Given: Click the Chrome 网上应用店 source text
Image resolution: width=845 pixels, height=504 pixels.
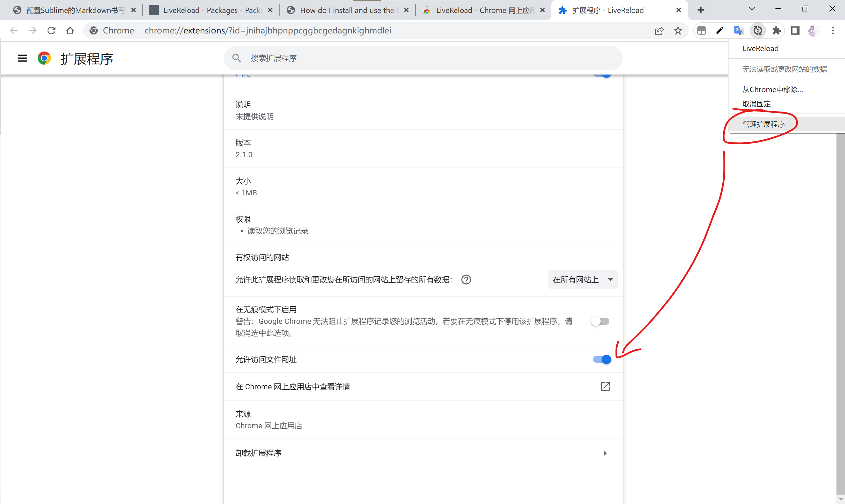Looking at the screenshot, I should click(269, 426).
